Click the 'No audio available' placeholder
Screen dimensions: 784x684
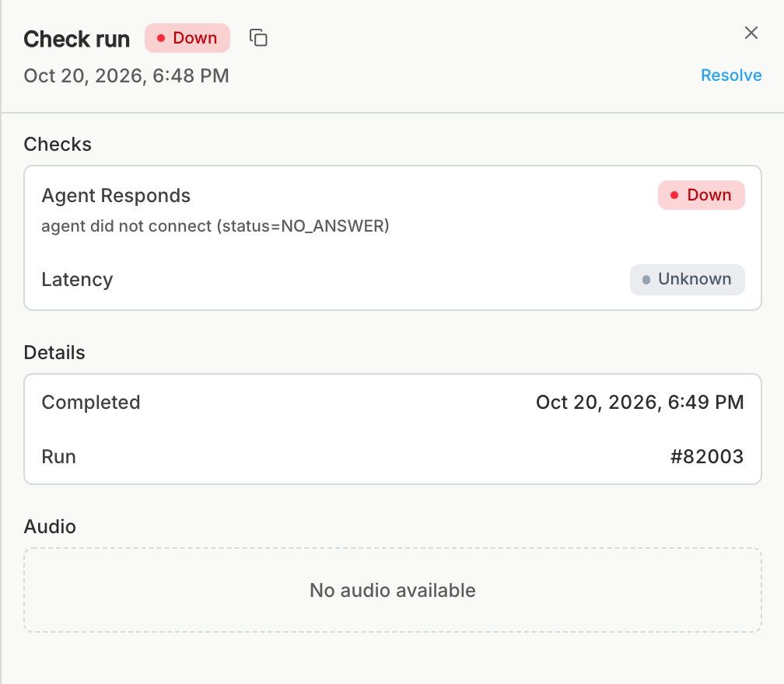pos(393,590)
